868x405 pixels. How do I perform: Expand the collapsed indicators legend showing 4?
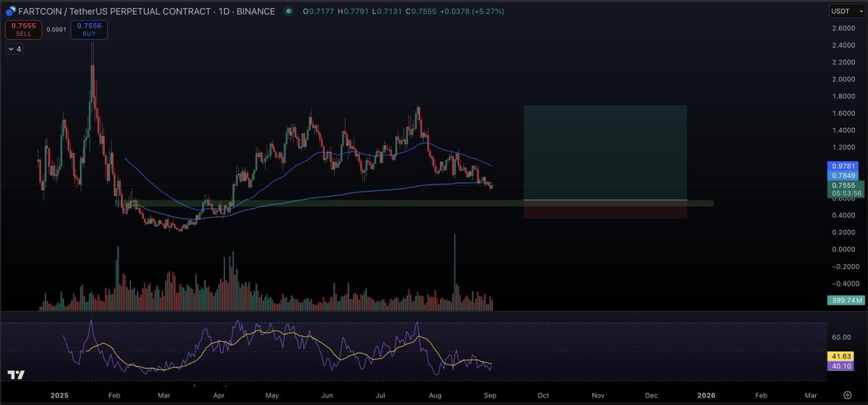click(x=14, y=49)
